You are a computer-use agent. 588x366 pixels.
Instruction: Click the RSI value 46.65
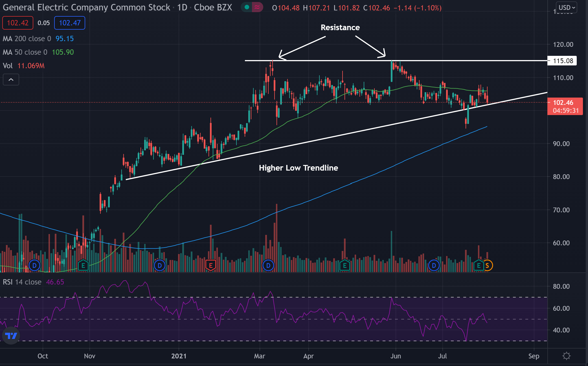(55, 282)
